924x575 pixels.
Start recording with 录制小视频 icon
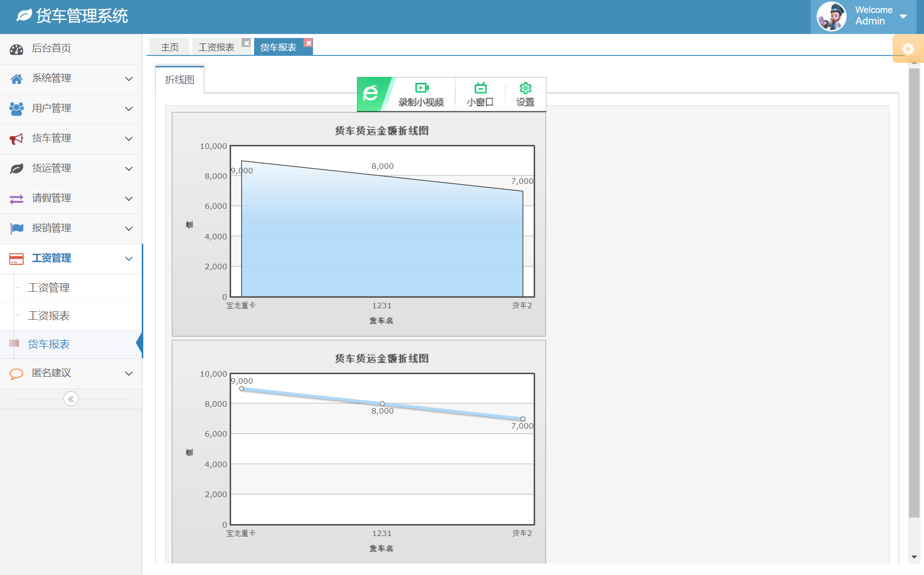pos(421,88)
